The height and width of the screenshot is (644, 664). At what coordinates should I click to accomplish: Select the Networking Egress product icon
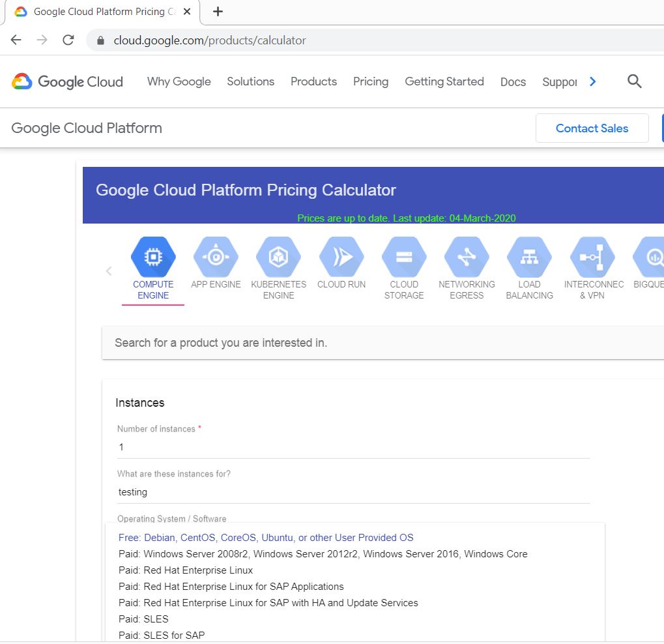coord(467,257)
